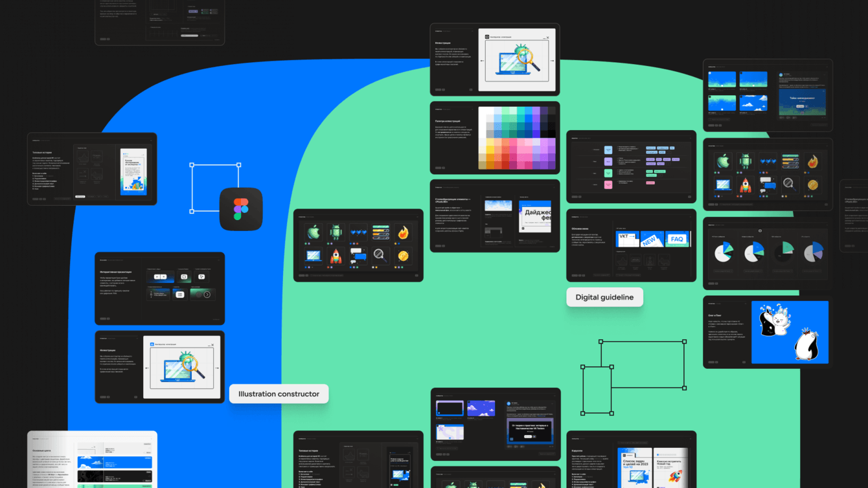Click the right arrow in the illustration card above the palette
This screenshot has width=868, height=488.
(x=553, y=61)
